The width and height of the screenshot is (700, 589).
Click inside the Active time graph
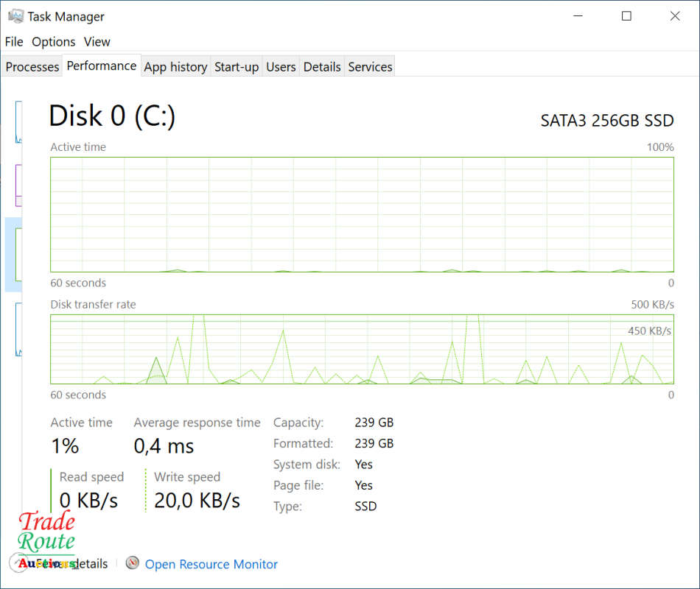point(361,214)
